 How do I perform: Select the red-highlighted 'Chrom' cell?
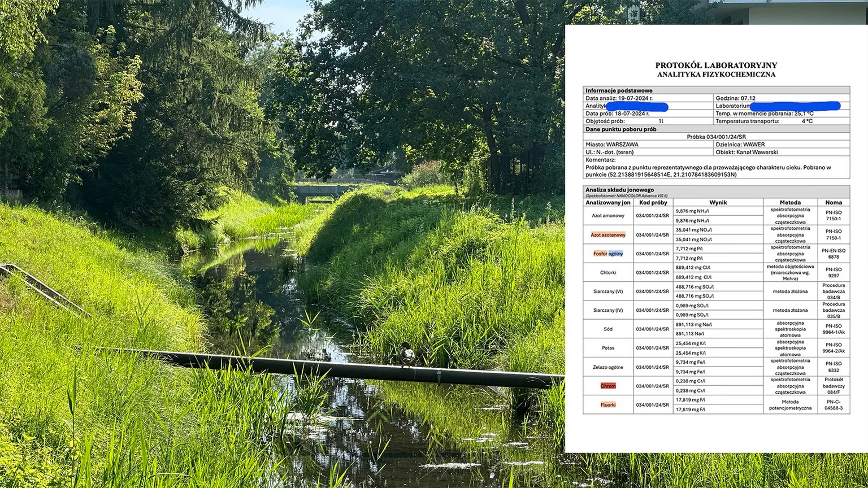(x=608, y=386)
